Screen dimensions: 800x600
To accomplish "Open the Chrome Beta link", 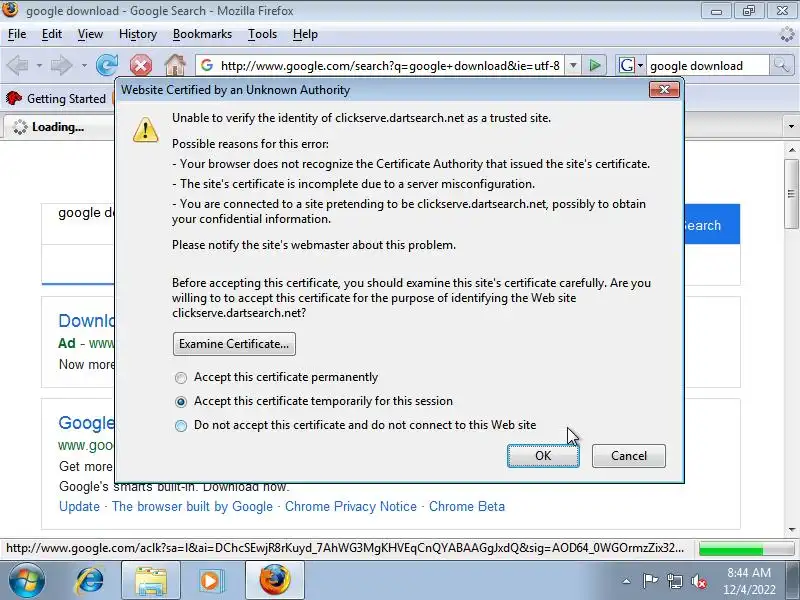I will point(467,507).
